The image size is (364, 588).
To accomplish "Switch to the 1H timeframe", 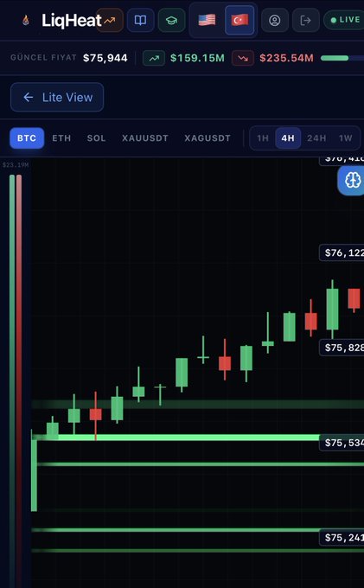I will 263,138.
